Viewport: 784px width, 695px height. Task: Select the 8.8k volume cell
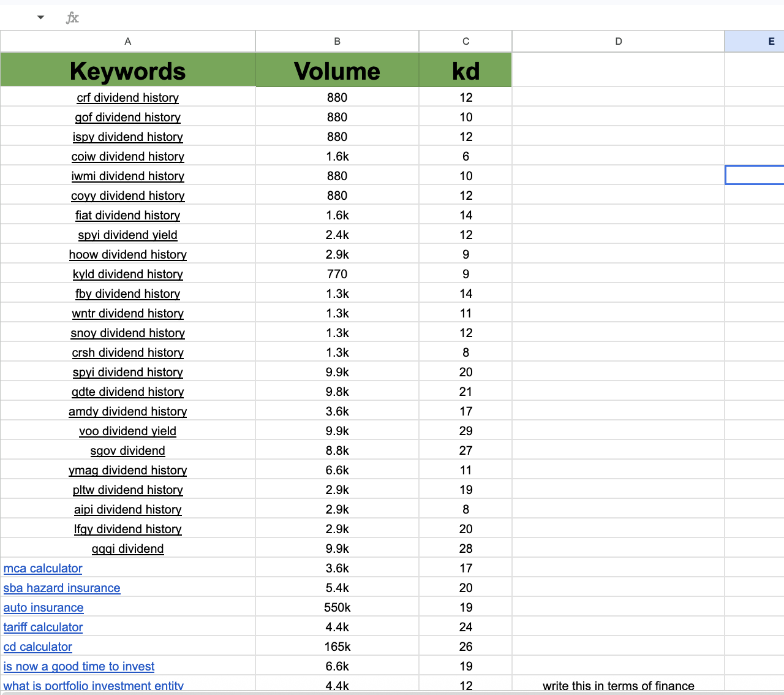tap(337, 450)
